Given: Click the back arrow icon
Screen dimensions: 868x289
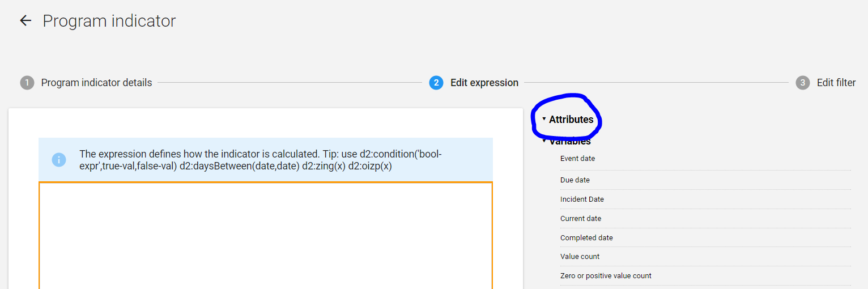Looking at the screenshot, I should pyautogui.click(x=25, y=21).
